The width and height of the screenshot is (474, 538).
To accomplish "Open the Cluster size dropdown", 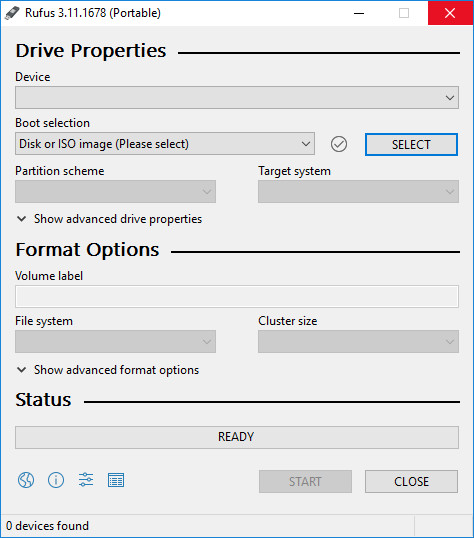I will pyautogui.click(x=358, y=341).
